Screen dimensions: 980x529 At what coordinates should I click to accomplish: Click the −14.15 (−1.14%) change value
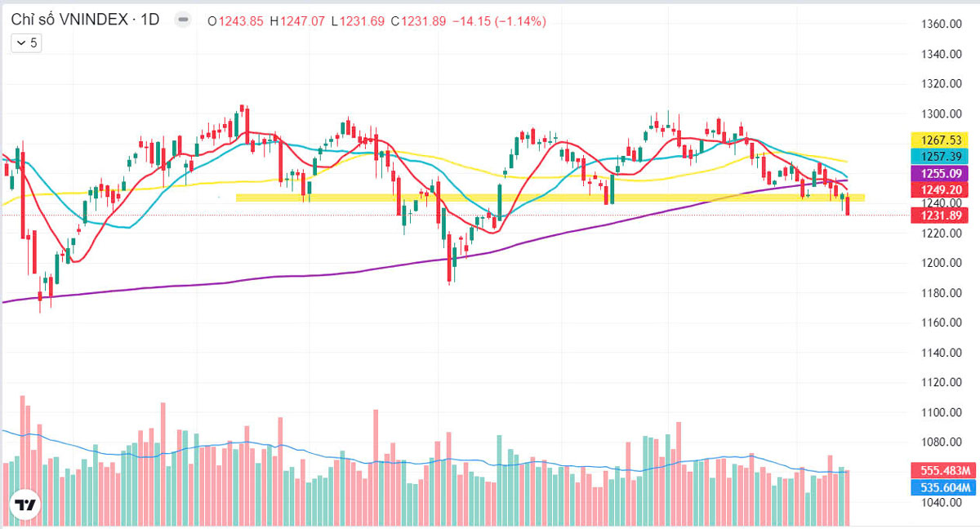coord(498,22)
